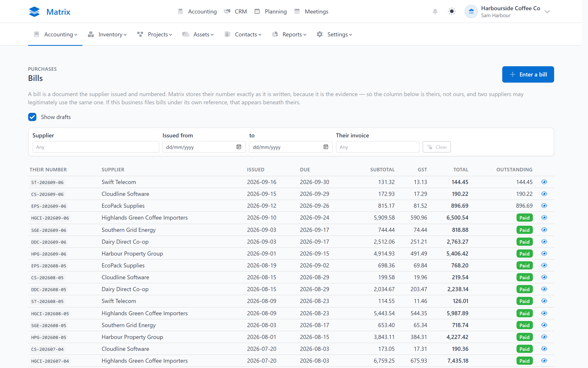Screen dimensions: 588x368
Task: View bill DDC-202608-05 via eye icon
Action: [x=544, y=289]
